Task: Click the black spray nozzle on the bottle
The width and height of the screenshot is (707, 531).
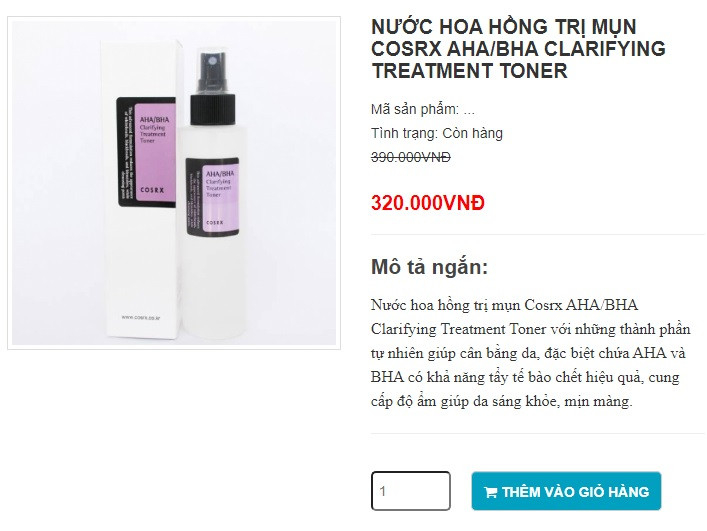Action: (212, 72)
